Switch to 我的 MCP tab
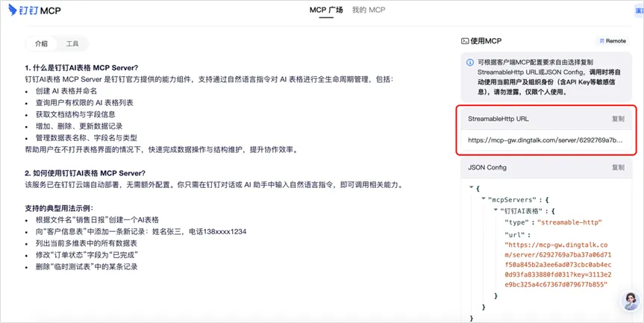Screen dimensions: 644x323 (x=369, y=10)
